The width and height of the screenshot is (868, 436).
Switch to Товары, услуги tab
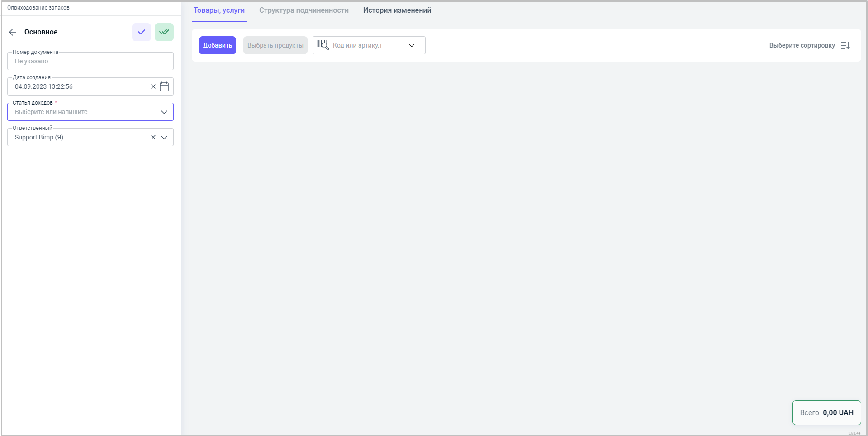[219, 10]
